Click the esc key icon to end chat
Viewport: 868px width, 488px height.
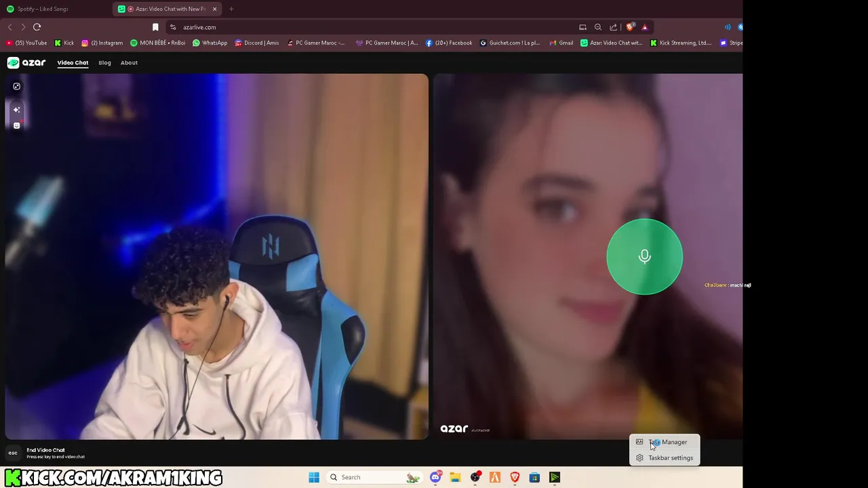(13, 453)
